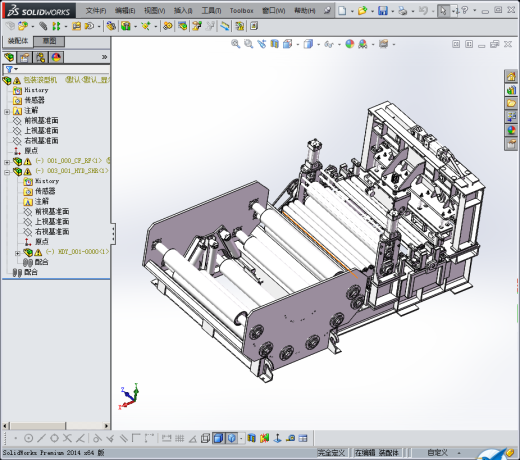520x460 pixels.
Task: Open the Toolbox menu
Action: [x=241, y=11]
